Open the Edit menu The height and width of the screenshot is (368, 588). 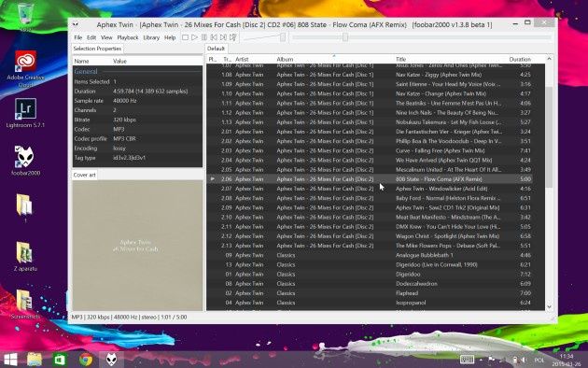point(91,37)
